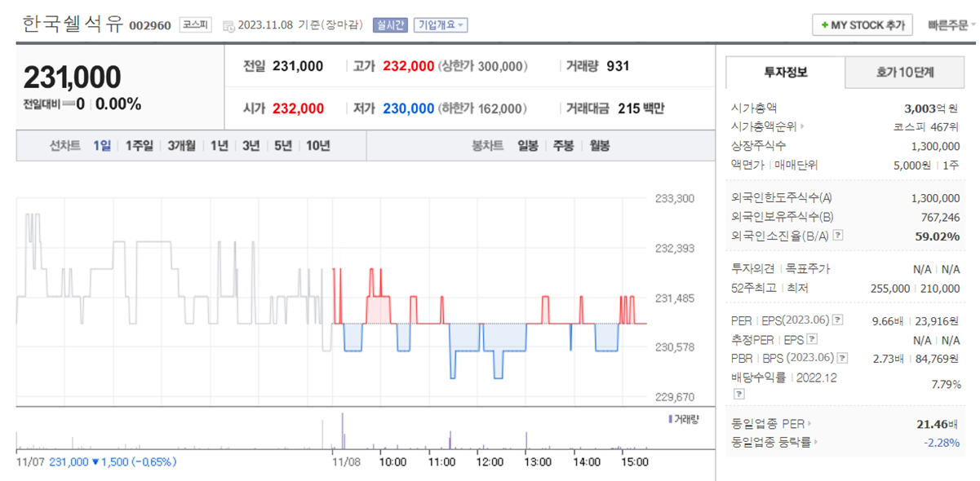Click the 59.02% foreign ownership value
980x481 pixels.
coord(939,236)
